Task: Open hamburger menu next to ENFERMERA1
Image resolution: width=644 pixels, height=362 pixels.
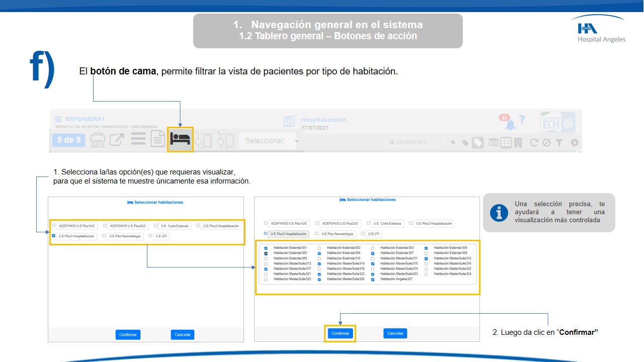Action: click(58, 119)
